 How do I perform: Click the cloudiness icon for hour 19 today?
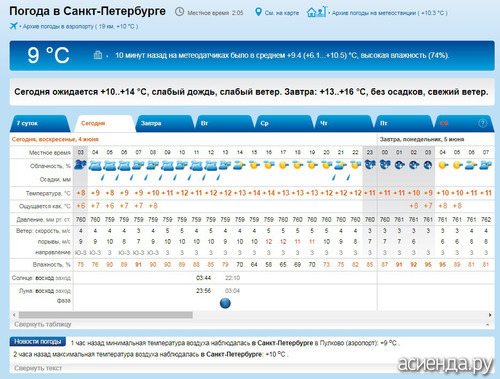pos(312,165)
